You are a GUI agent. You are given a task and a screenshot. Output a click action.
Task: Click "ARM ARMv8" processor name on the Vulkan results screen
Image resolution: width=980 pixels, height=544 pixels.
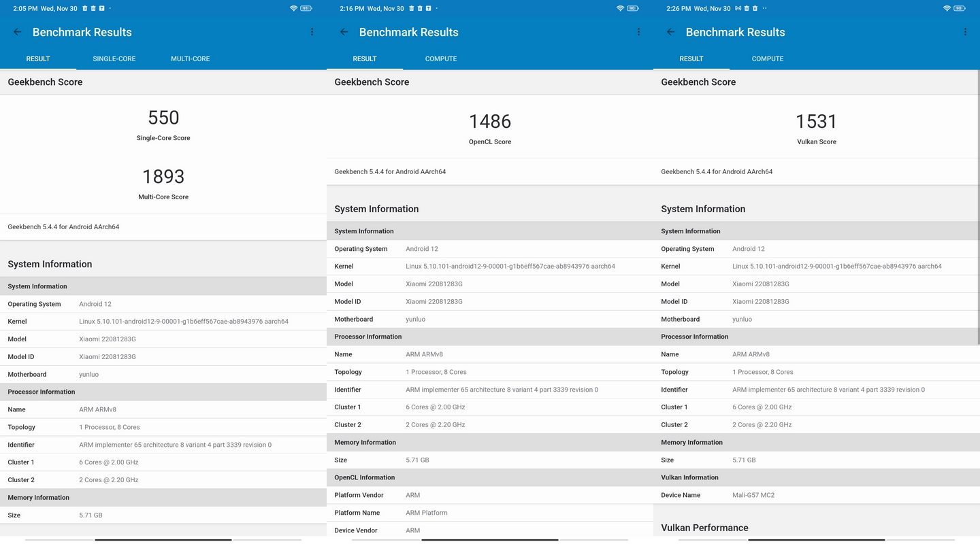tap(751, 354)
